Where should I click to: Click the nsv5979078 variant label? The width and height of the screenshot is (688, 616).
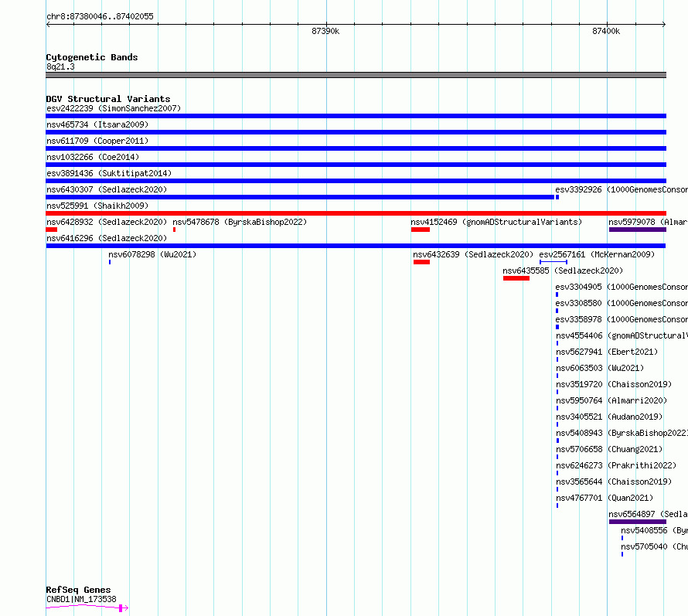click(x=648, y=222)
